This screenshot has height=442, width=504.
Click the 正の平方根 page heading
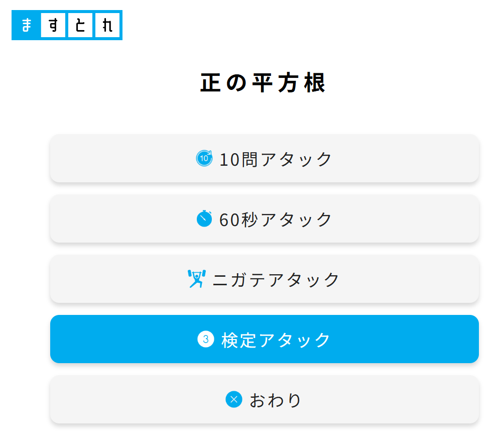click(x=264, y=83)
